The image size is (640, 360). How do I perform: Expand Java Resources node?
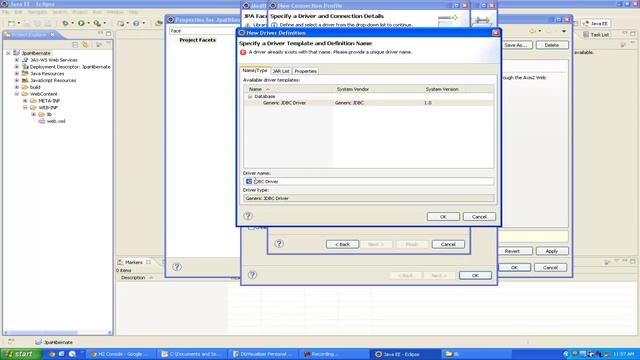point(17,73)
